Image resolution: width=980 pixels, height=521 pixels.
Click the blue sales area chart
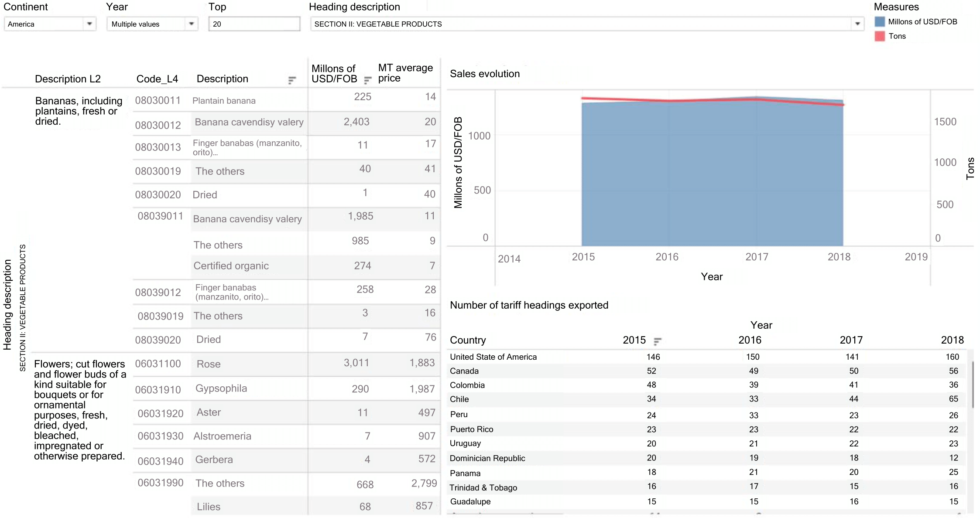(711, 174)
